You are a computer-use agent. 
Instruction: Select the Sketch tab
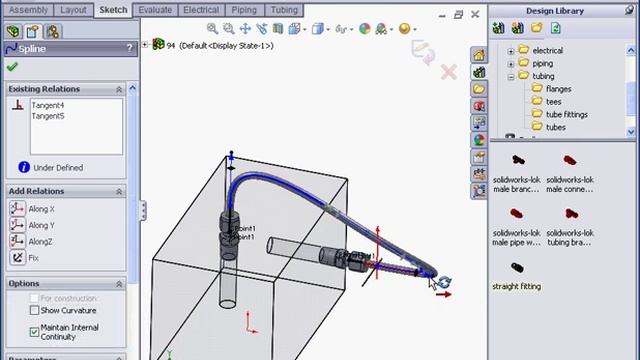(113, 10)
